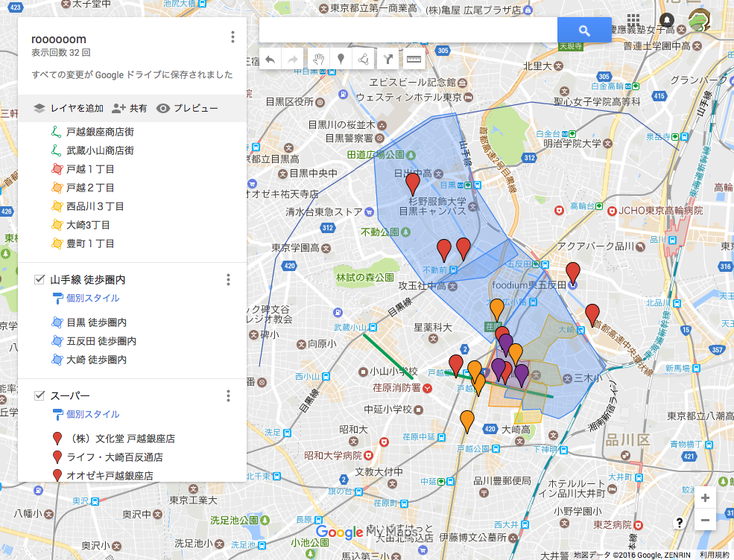Screen dimensions: 734x560
Task: Open the notifications bell
Action: pyautogui.click(x=667, y=20)
